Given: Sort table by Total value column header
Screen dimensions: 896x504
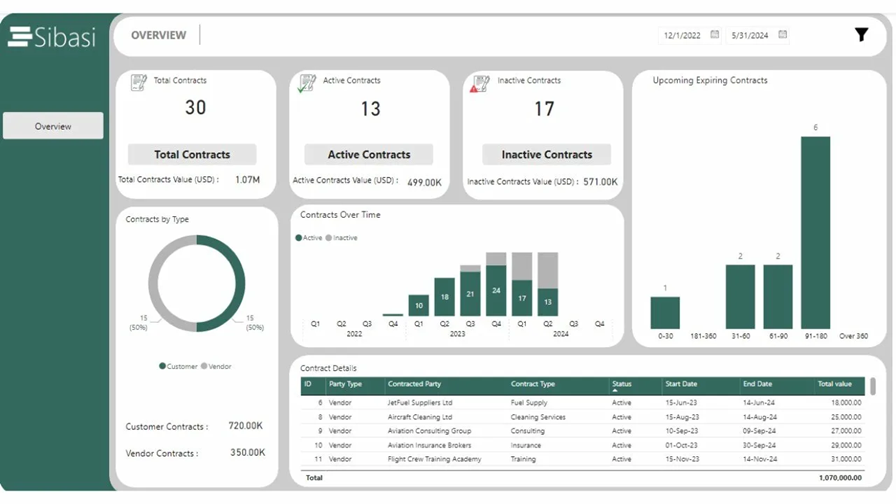Looking at the screenshot, I should tap(834, 384).
